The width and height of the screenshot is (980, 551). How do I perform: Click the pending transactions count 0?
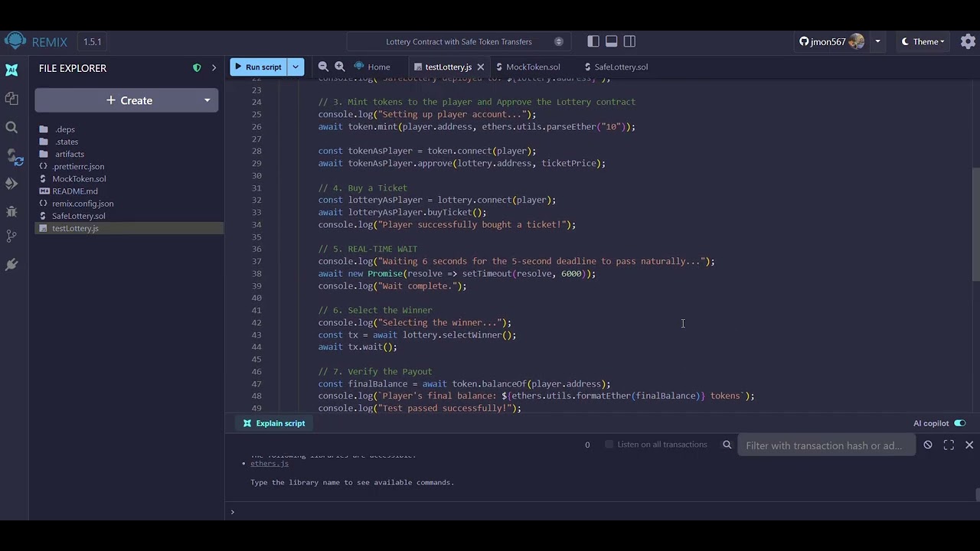(x=587, y=445)
